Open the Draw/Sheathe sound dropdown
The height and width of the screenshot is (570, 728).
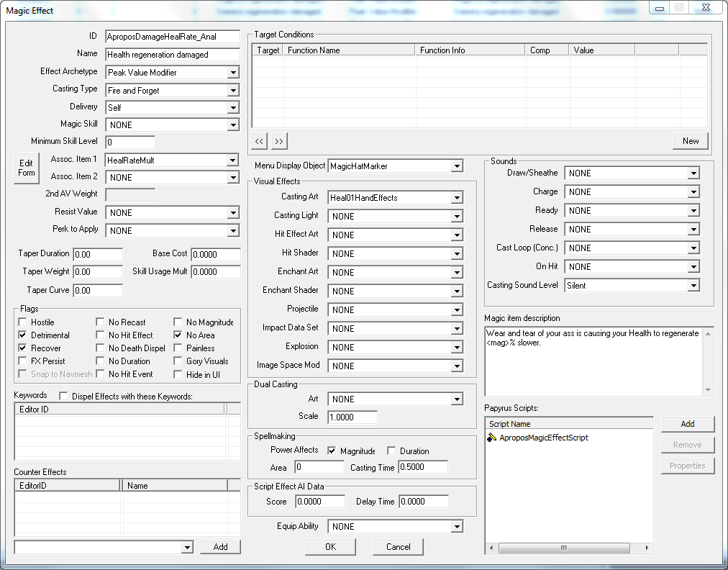[x=693, y=173]
